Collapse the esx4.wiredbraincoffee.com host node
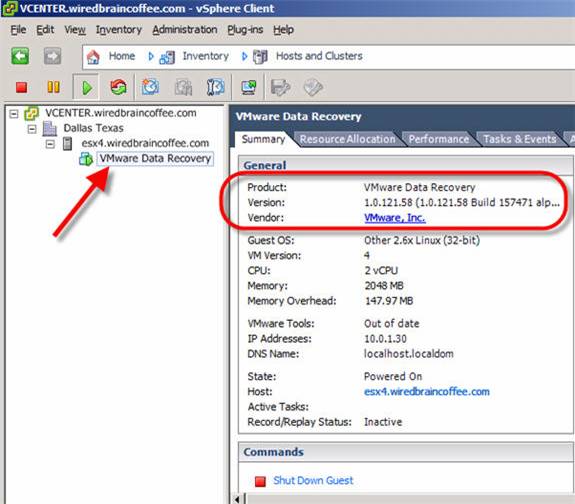 [x=50, y=144]
